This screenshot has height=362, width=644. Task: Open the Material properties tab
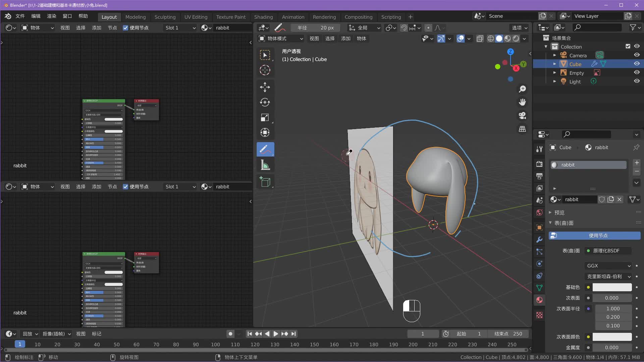click(539, 300)
